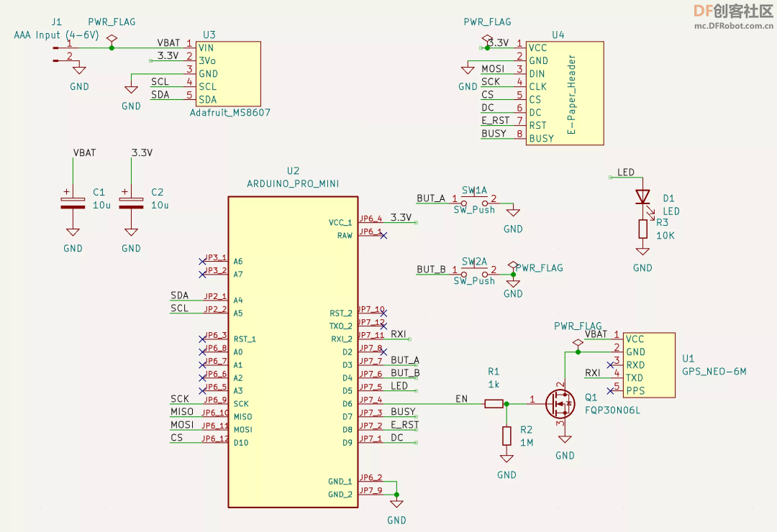This screenshot has width=777, height=532.
Task: Click the GND symbol under the Q1 transistor
Action: (x=565, y=439)
